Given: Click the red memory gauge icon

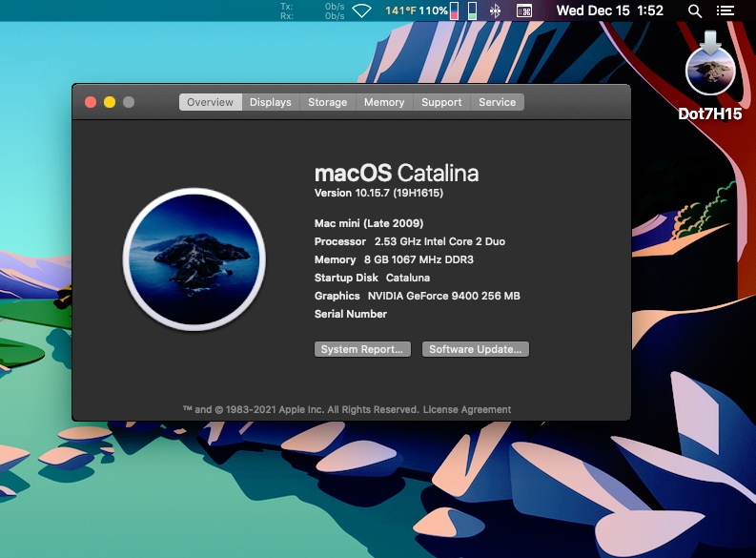Looking at the screenshot, I should coord(454,10).
